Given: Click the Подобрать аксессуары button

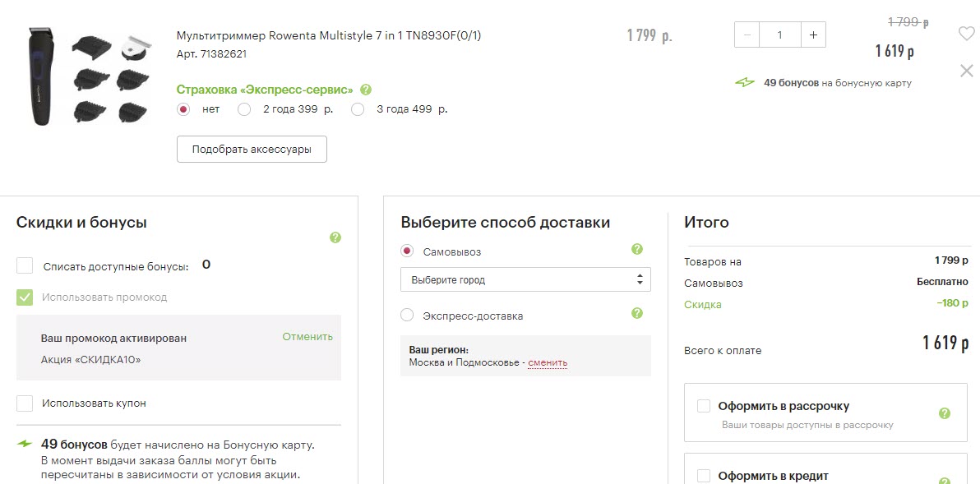Looking at the screenshot, I should (252, 149).
